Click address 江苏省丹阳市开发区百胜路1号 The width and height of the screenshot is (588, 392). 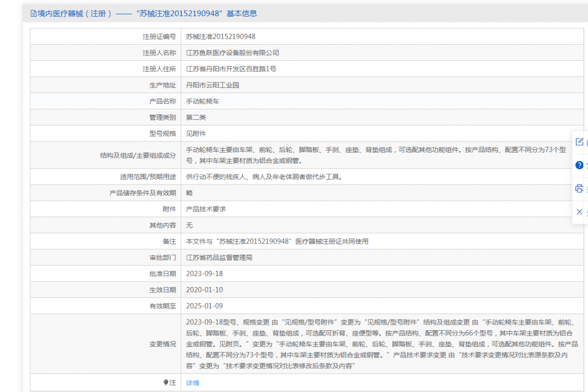231,69
